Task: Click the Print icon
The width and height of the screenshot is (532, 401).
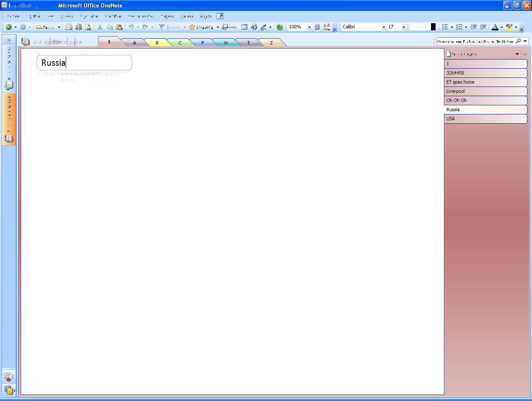Action: (x=79, y=27)
